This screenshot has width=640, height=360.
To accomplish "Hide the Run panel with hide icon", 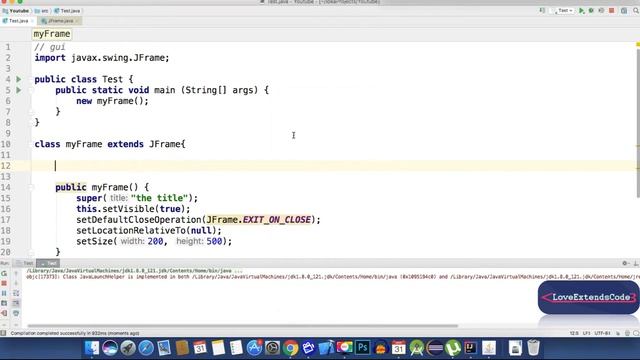I will (x=636, y=263).
